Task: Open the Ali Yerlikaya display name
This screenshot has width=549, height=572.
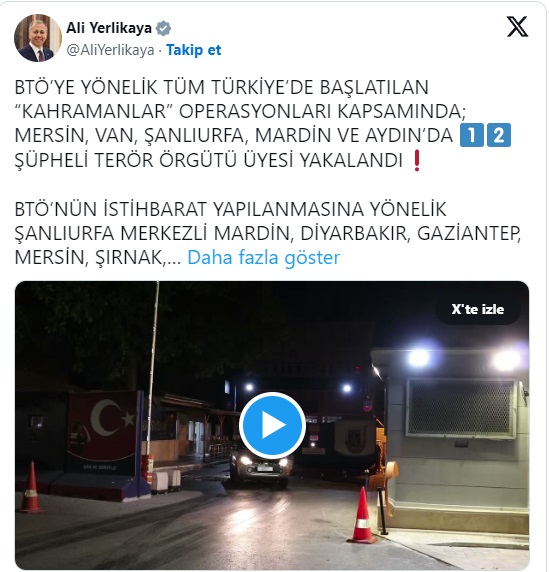Action: pos(109,28)
